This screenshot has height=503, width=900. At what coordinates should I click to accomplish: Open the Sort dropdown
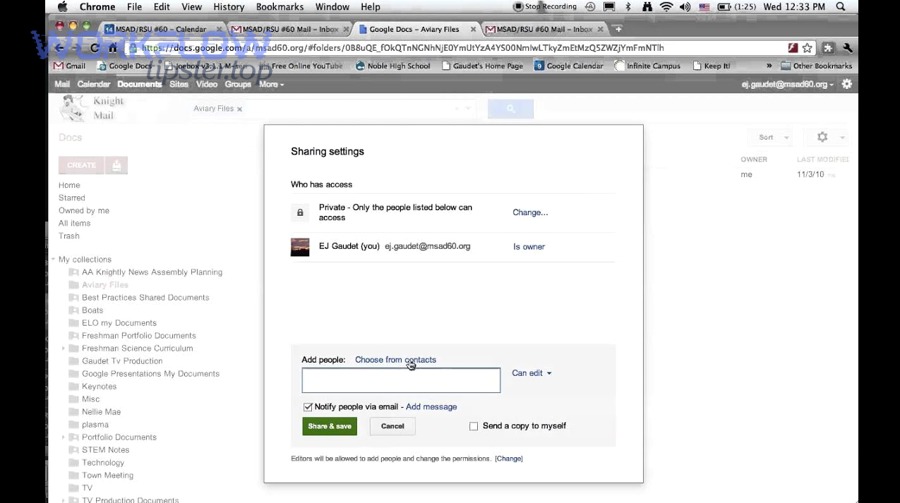(x=773, y=137)
